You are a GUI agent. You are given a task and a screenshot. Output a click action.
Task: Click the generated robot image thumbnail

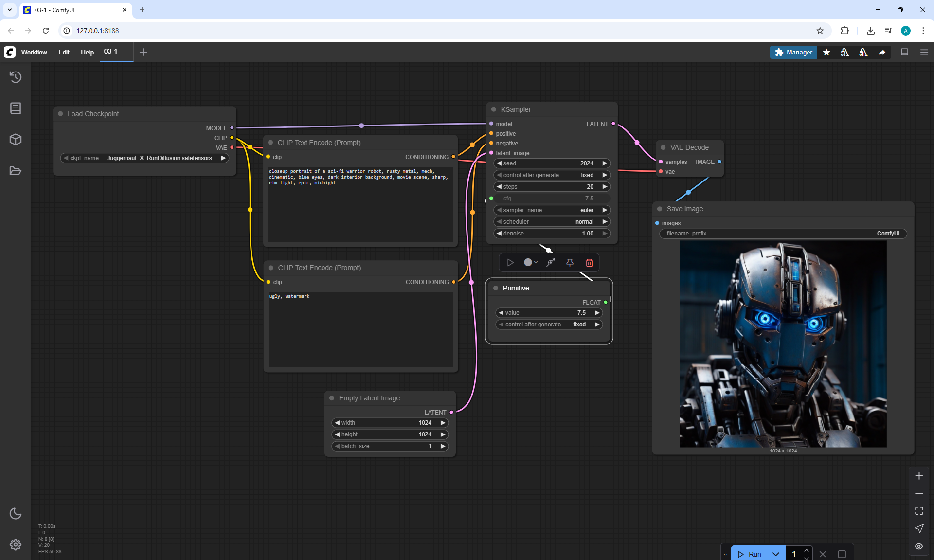(x=783, y=344)
